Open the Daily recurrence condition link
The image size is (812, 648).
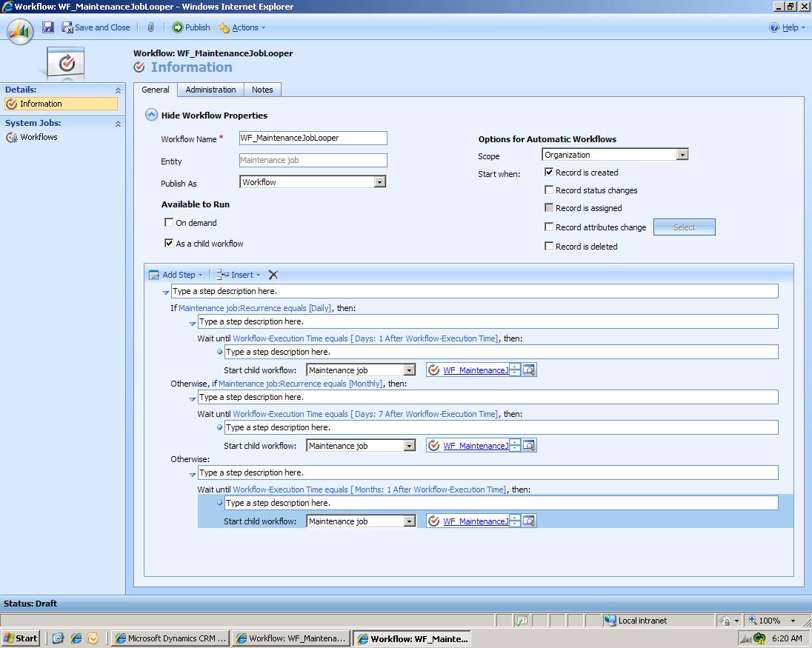pyautogui.click(x=256, y=308)
